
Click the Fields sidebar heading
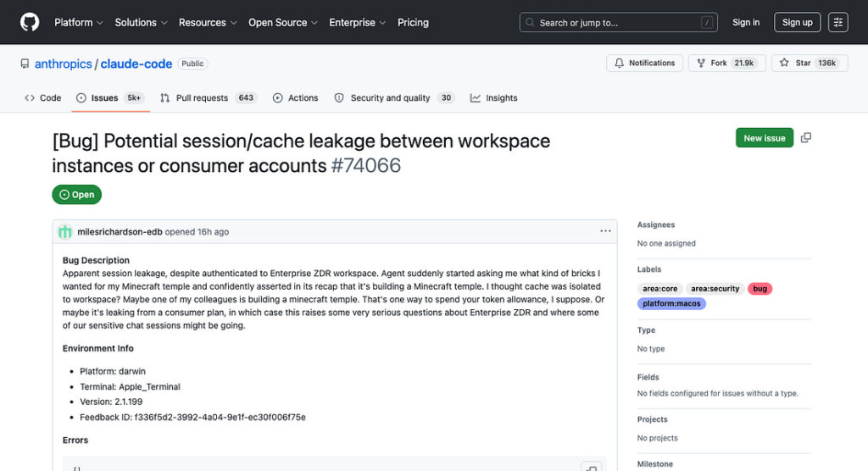click(648, 378)
